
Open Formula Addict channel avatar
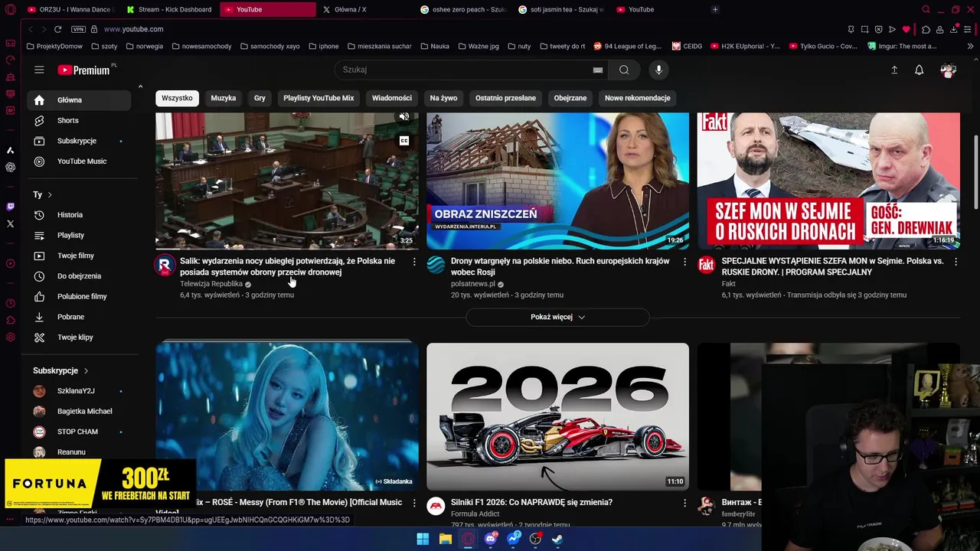tap(436, 507)
